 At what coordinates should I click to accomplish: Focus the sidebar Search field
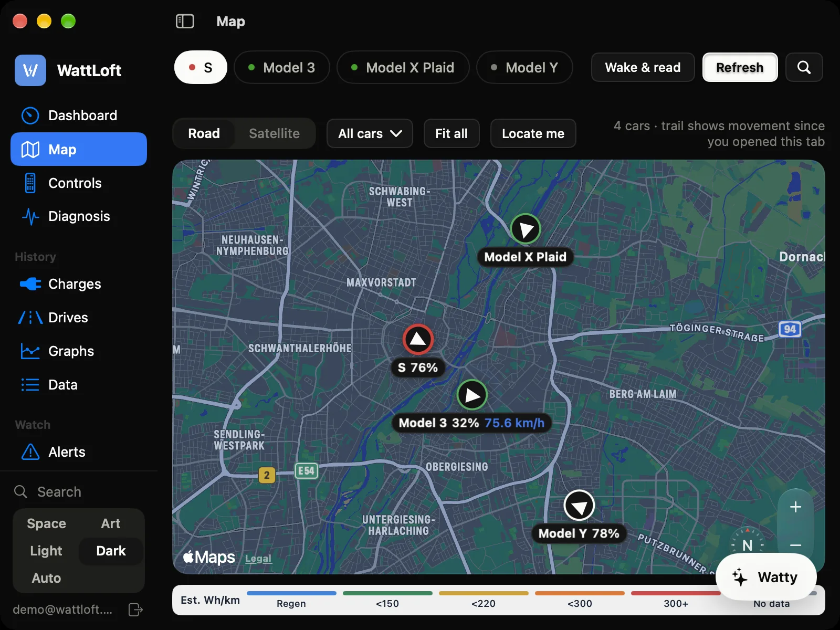(x=79, y=492)
